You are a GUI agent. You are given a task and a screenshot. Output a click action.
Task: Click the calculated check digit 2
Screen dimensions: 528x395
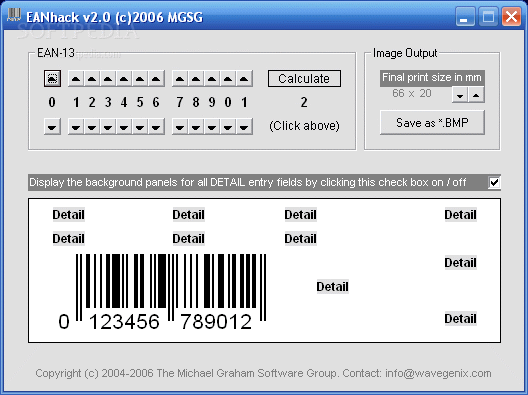[x=304, y=102]
